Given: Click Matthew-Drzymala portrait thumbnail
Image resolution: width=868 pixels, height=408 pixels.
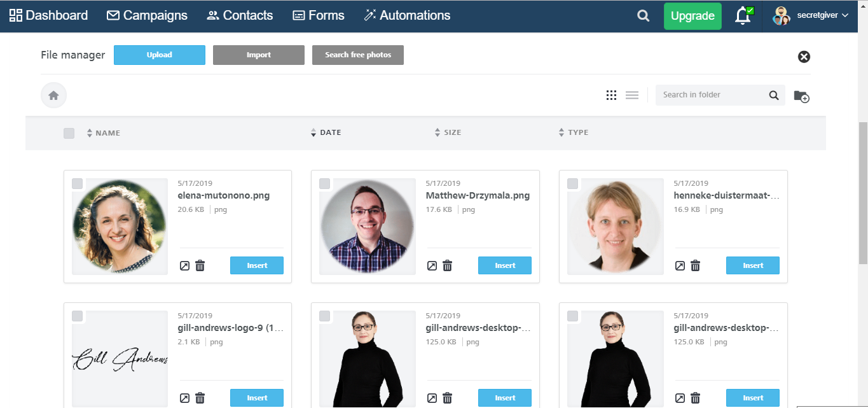Looking at the screenshot, I should [368, 227].
